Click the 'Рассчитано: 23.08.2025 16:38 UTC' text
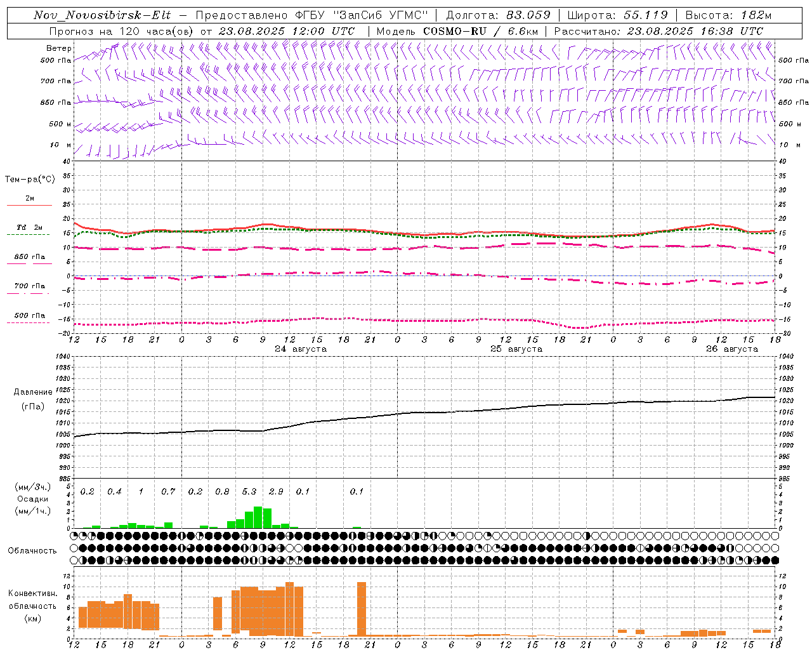Viewport: 812px width, 650px height. (658, 31)
